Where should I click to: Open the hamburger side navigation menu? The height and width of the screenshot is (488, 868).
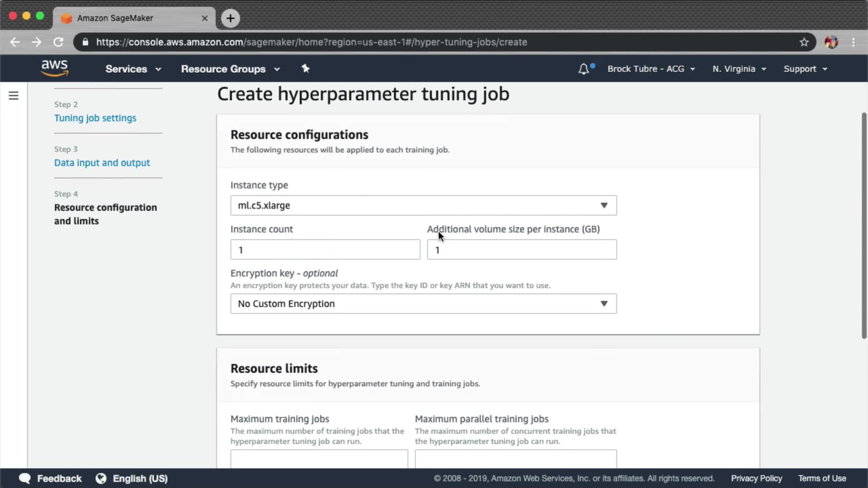[14, 96]
